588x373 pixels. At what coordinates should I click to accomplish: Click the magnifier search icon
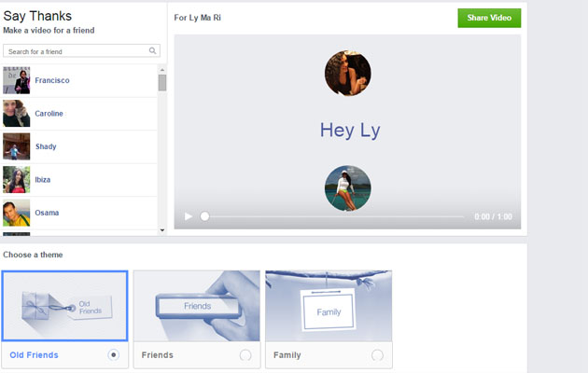[152, 50]
